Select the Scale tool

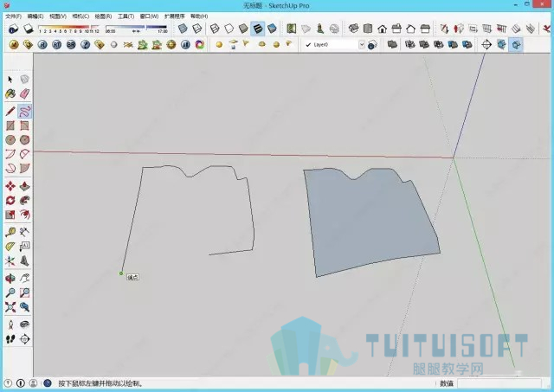(x=10, y=215)
